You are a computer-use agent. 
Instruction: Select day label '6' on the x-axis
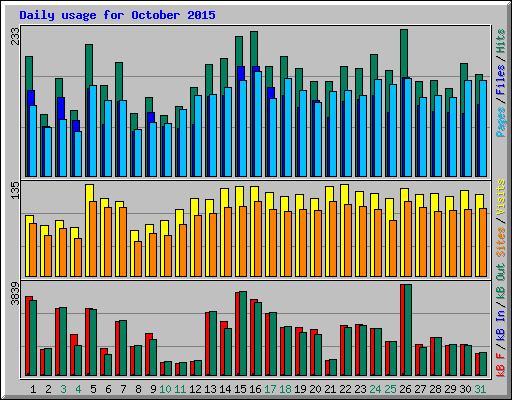click(x=108, y=389)
